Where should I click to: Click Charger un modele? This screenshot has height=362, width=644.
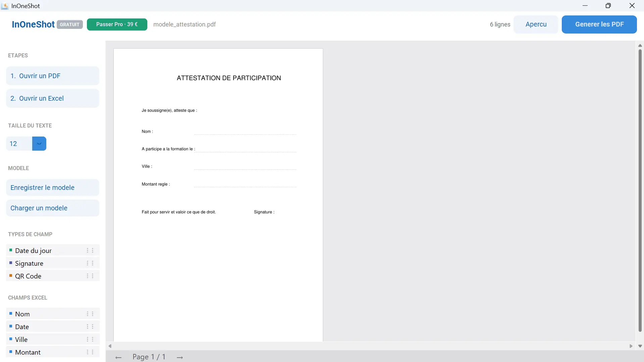pos(53,208)
